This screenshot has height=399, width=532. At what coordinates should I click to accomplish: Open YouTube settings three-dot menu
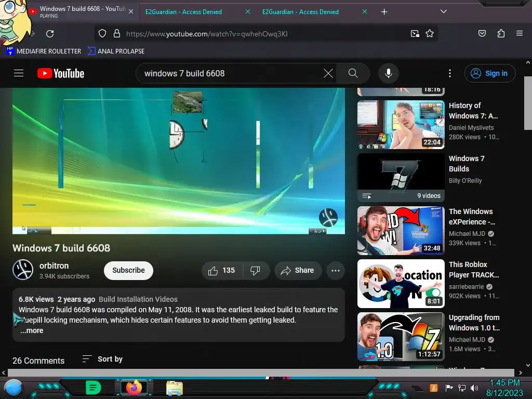(450, 73)
